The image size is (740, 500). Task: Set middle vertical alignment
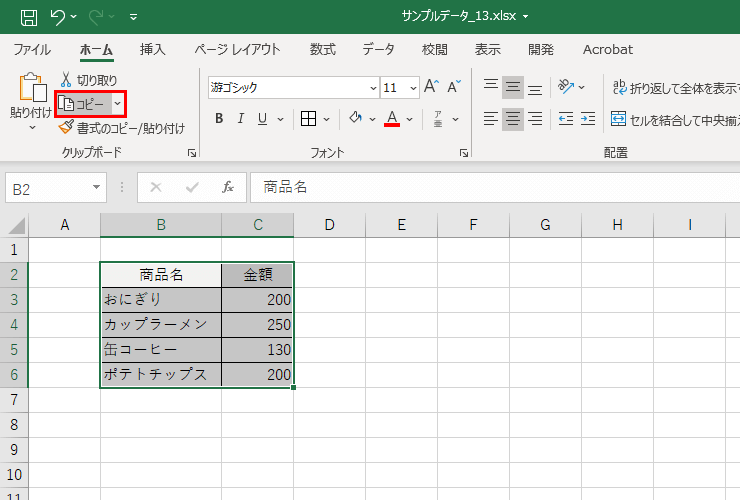[513, 87]
